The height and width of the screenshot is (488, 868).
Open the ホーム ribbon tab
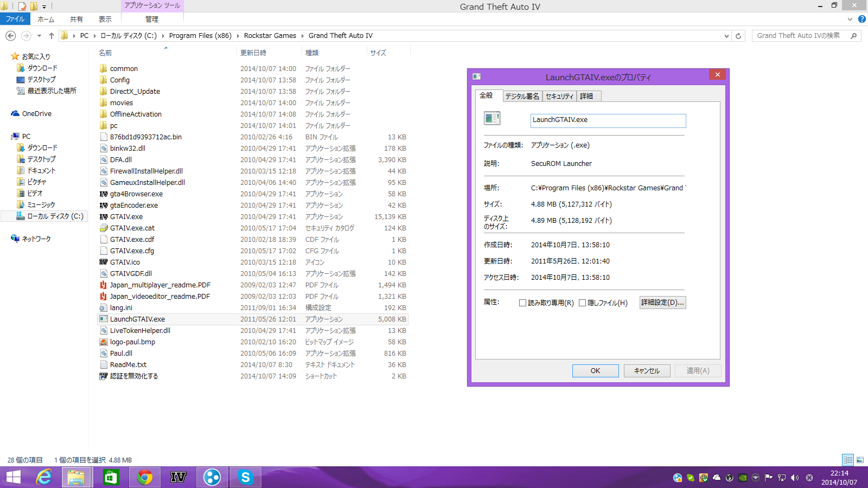pos(46,19)
